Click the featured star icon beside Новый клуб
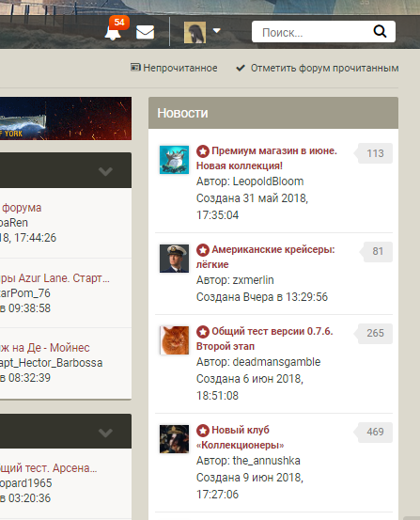The height and width of the screenshot is (520, 420). click(203, 430)
